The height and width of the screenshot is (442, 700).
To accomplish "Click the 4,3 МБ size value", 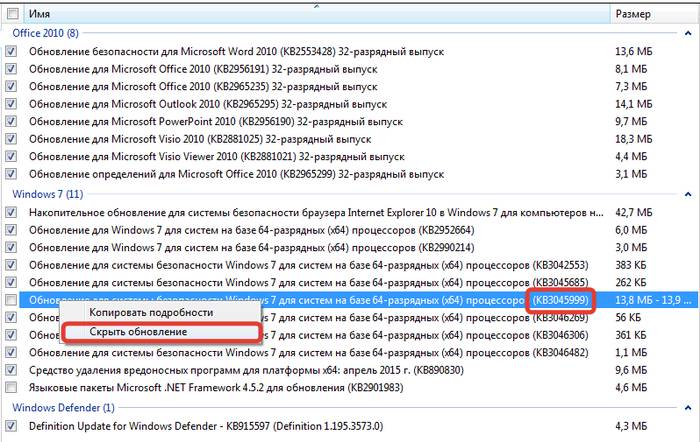I will click(x=631, y=426).
